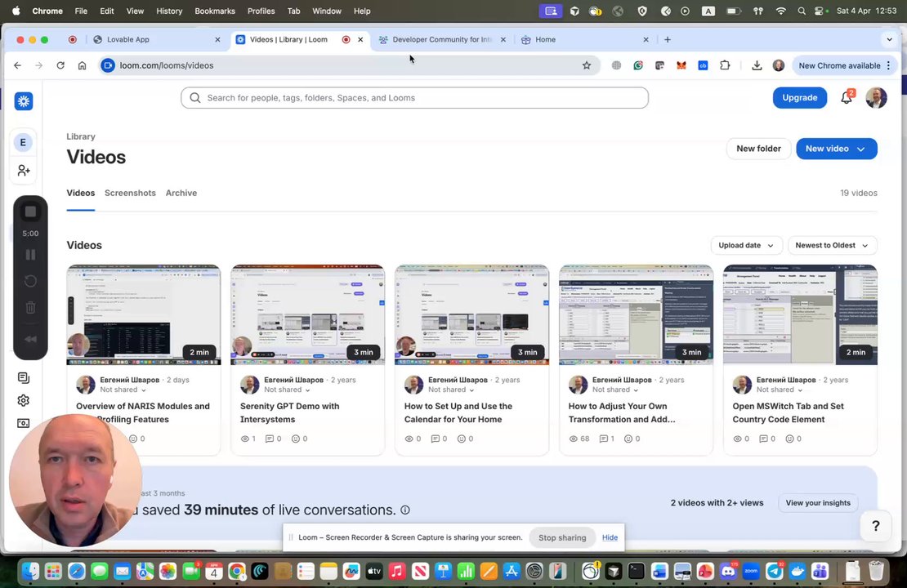Screen dimensions: 907x588
Task: Focus the Loom search field
Action: 414,98
